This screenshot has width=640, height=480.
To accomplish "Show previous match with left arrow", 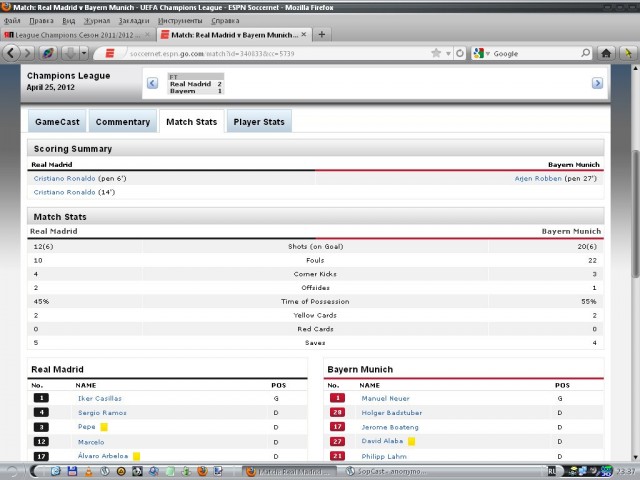I will [152, 83].
